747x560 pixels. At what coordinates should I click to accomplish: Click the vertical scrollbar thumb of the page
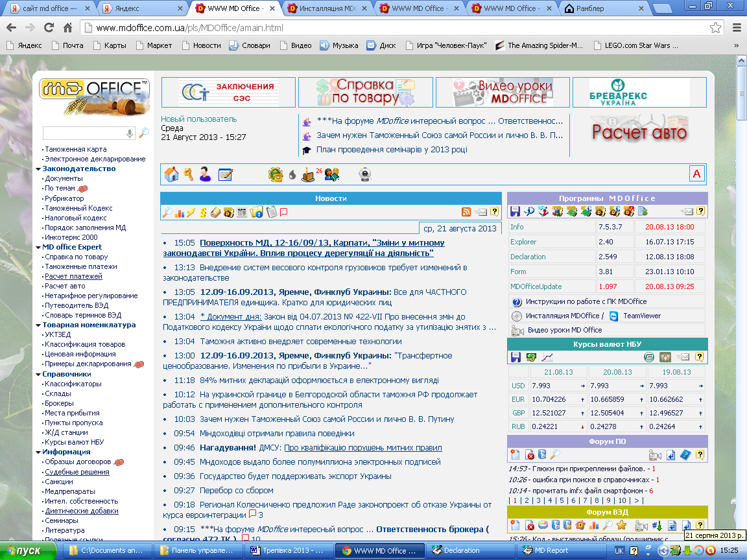coord(741,93)
